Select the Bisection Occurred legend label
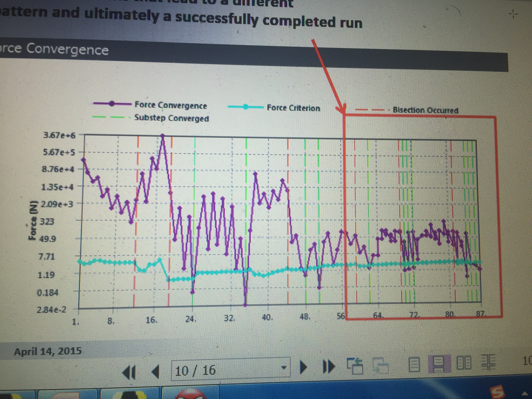The image size is (532, 399). (425, 110)
